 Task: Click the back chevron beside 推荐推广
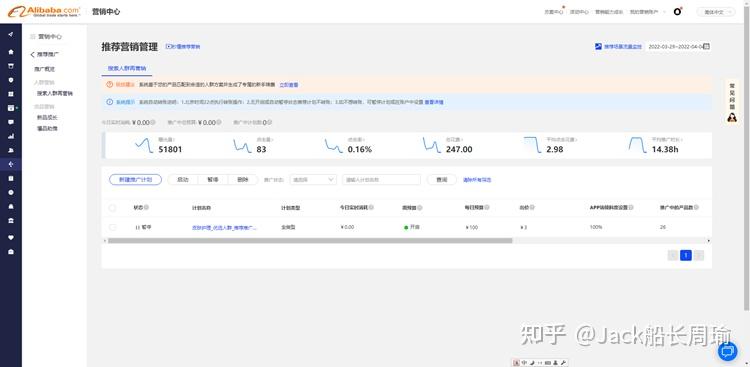click(x=33, y=55)
